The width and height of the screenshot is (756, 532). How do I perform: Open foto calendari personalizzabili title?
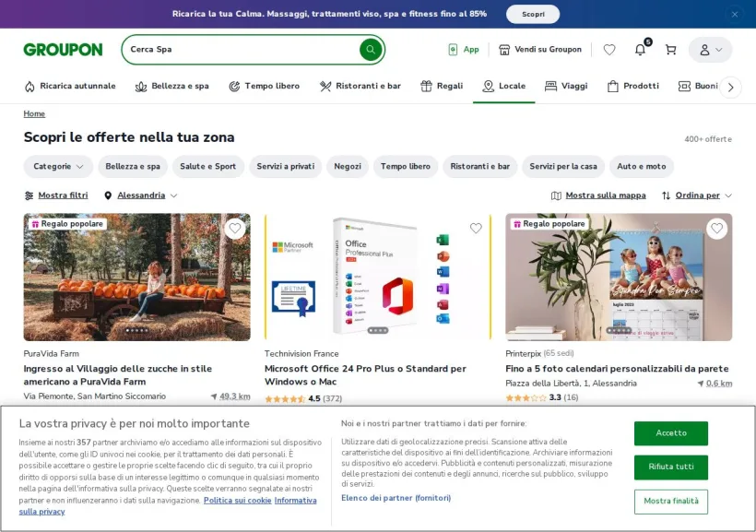617,369
